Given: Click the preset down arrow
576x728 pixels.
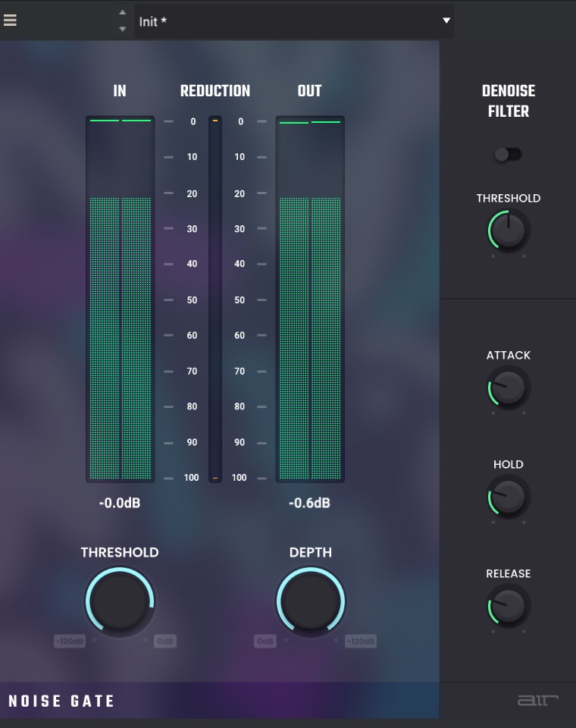Looking at the screenshot, I should [x=123, y=30].
